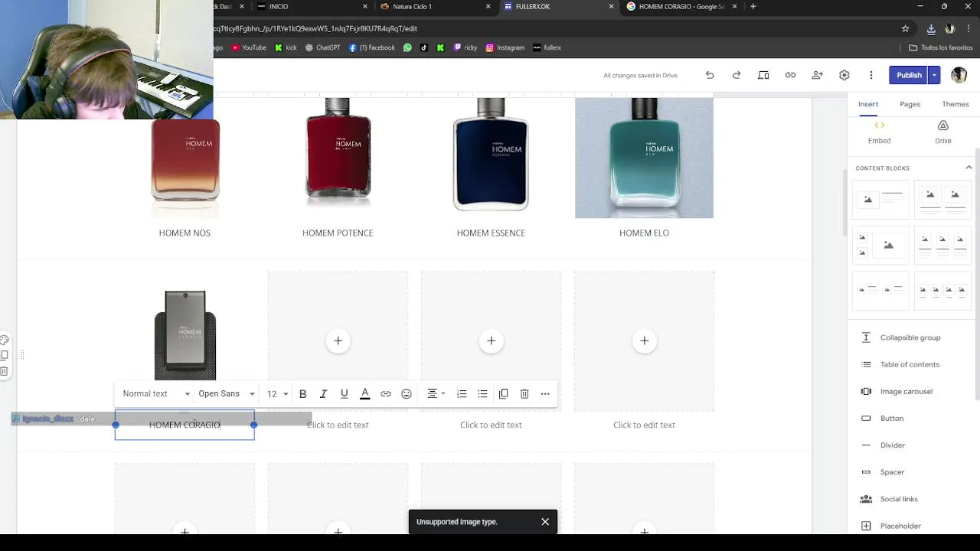Viewport: 980px width, 551px height.
Task: Open ChatGPT bookmark
Action: [322, 47]
